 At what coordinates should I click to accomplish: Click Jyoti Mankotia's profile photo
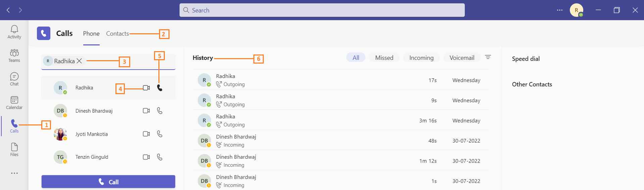pos(60,134)
